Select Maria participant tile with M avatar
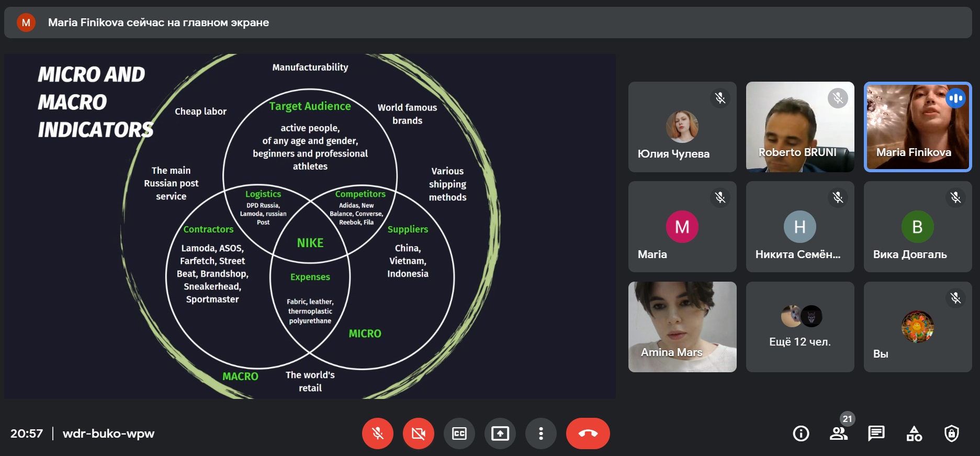 click(682, 227)
